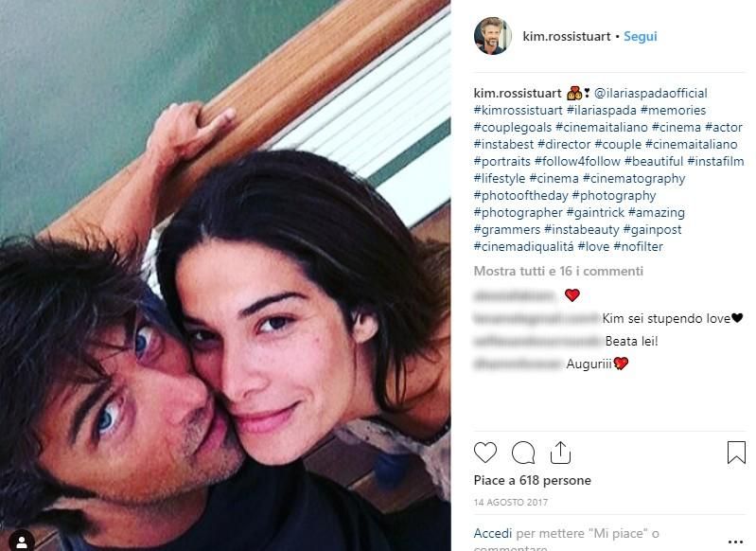Open kim.rossistuart username in header
Viewport: 756px width, 551px height.
[567, 36]
